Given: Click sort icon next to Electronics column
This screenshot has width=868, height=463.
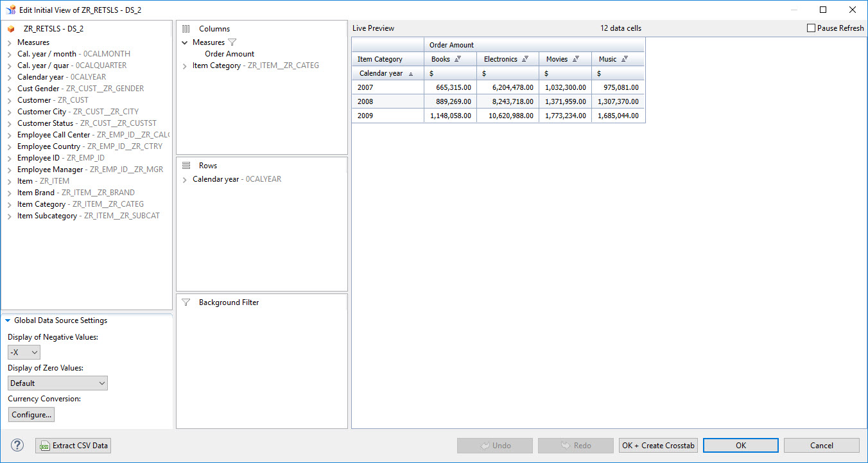Looking at the screenshot, I should [x=525, y=59].
